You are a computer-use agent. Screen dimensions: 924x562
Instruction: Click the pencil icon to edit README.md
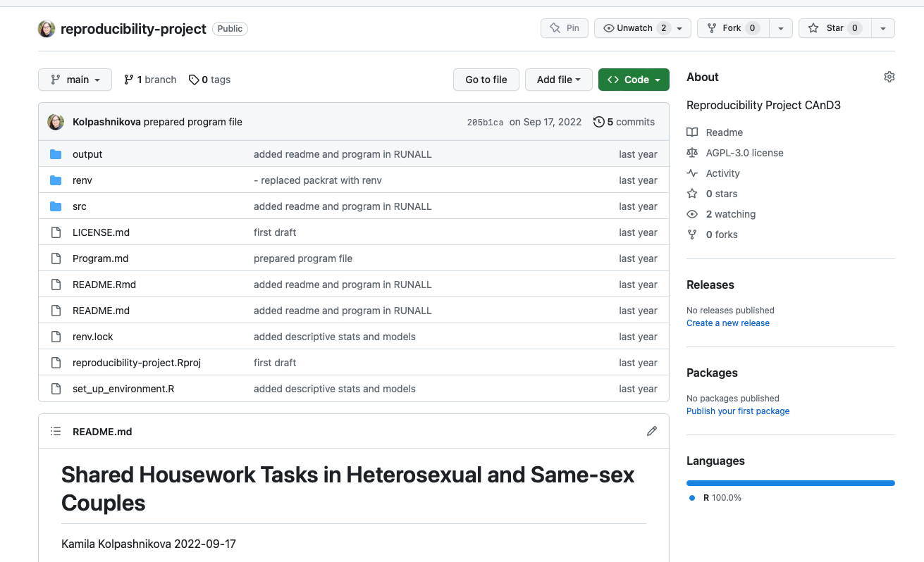pyautogui.click(x=652, y=431)
